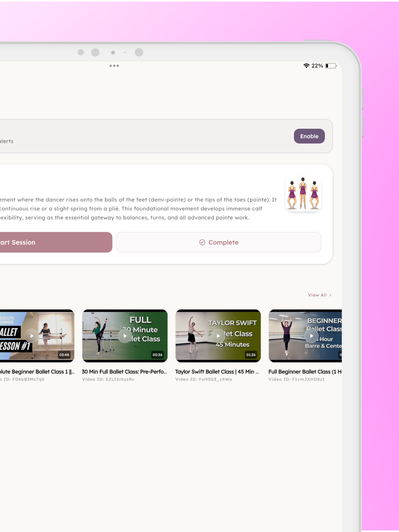Select the line 'continuous rise or a slight spring'
The image size is (399, 532).
pos(131,209)
